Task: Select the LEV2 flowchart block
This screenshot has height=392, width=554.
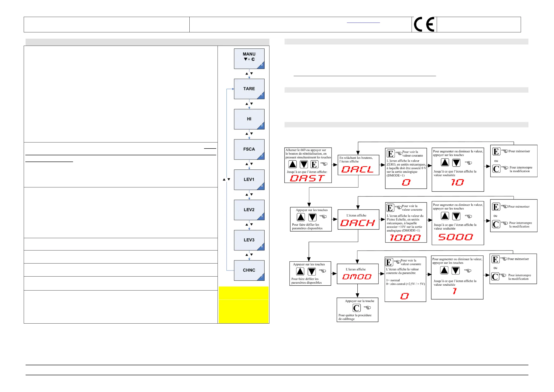Action: tap(249, 210)
